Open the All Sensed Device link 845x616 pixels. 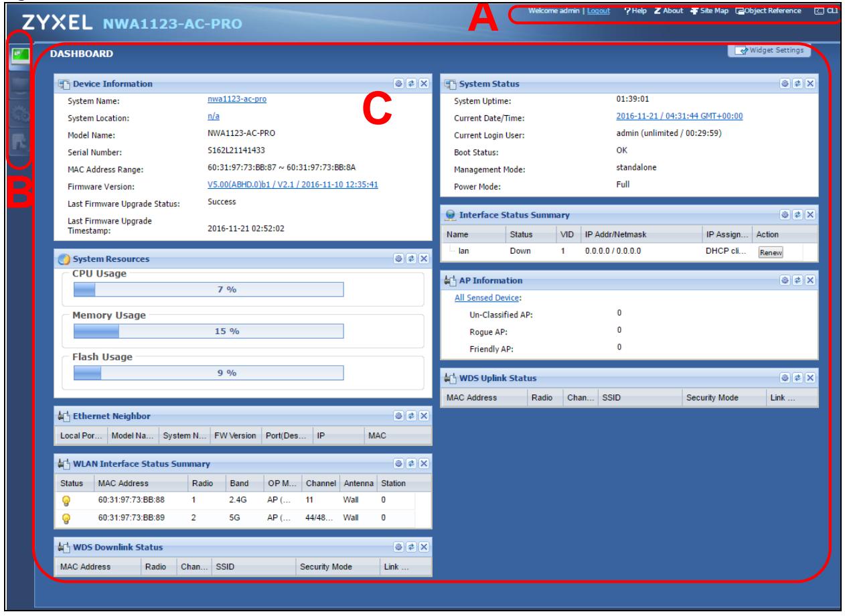(x=487, y=298)
